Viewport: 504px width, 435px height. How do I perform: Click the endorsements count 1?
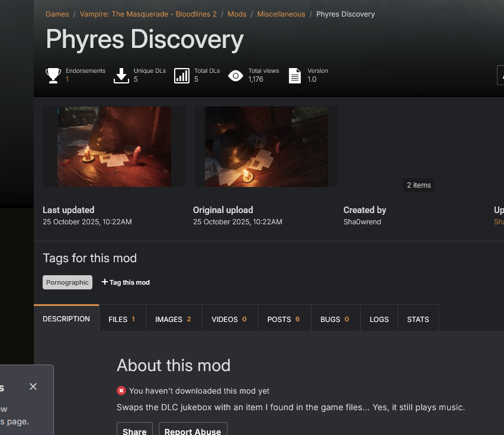click(x=67, y=79)
